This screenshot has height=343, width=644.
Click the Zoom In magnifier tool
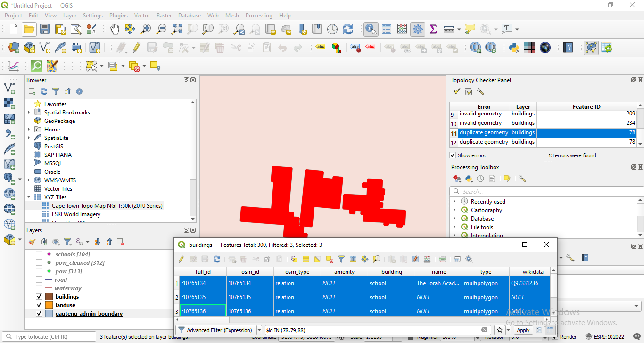pos(146,29)
